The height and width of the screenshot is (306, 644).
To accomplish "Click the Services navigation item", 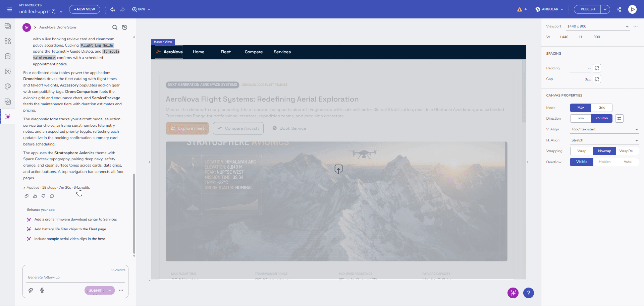I will click(x=282, y=52).
